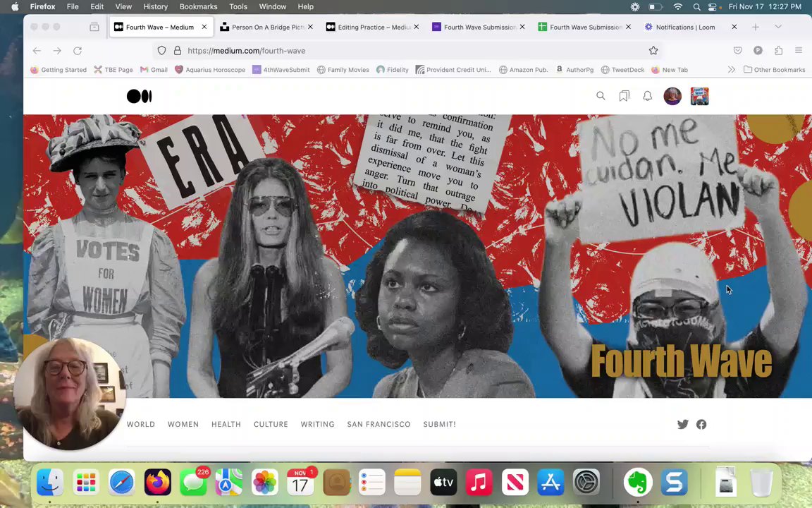Open the HEALTH section link
The height and width of the screenshot is (508, 812).
tap(226, 424)
